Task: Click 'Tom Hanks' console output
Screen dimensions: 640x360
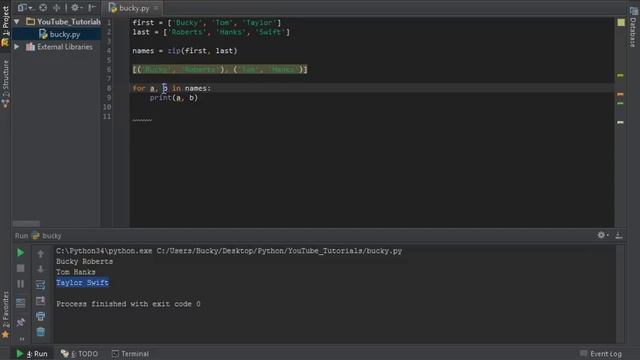Action: click(76, 272)
